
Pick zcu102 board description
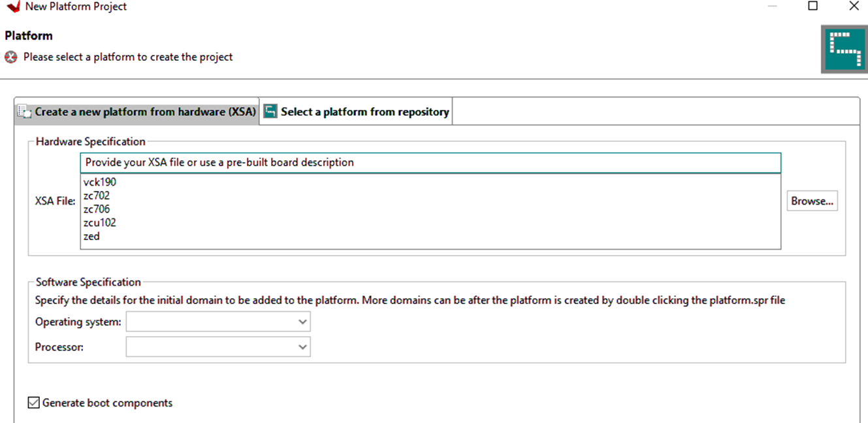click(x=100, y=223)
